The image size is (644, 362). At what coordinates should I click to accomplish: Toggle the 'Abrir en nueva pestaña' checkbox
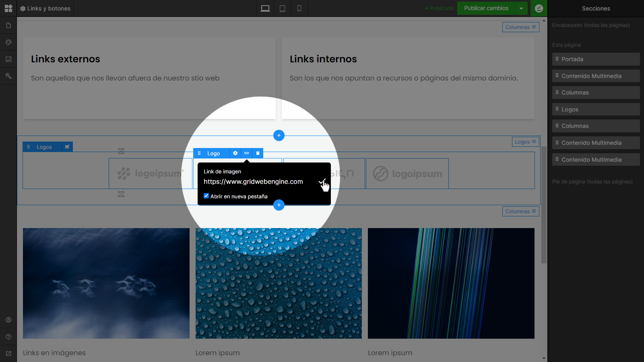[x=206, y=196]
